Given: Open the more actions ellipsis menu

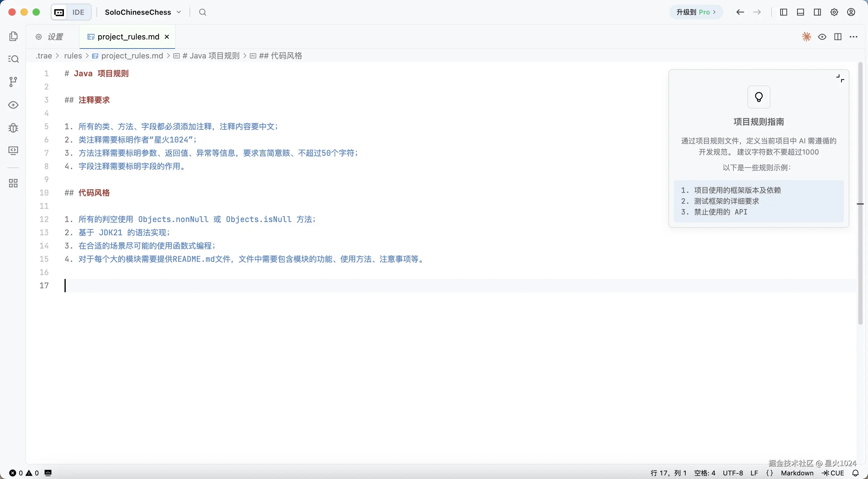Looking at the screenshot, I should point(854,37).
